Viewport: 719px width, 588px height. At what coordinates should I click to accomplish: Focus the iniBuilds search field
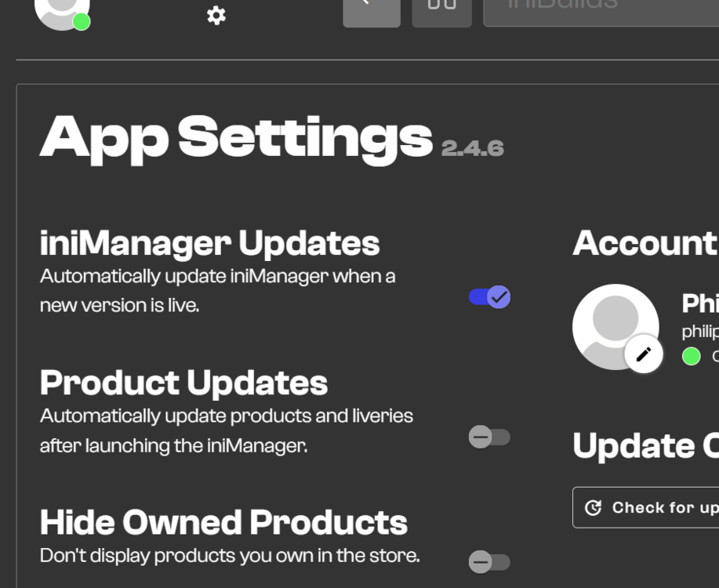pos(601,9)
